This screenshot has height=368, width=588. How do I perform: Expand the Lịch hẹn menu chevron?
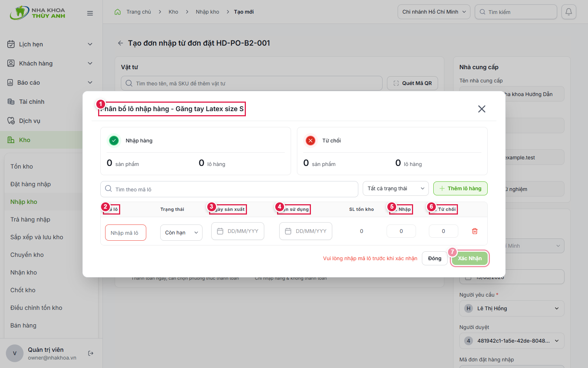click(90, 44)
